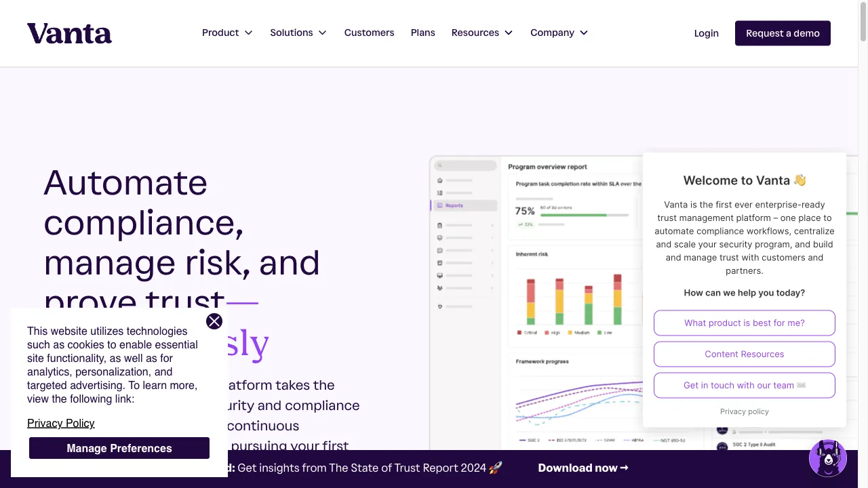This screenshot has width=868, height=488.
Task: Open the Resources dropdown menu
Action: click(482, 33)
